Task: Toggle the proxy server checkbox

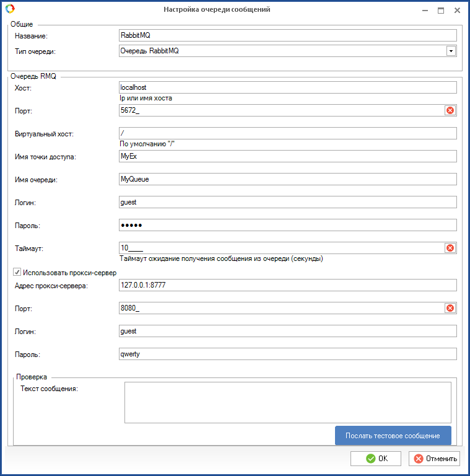Action: tap(17, 272)
